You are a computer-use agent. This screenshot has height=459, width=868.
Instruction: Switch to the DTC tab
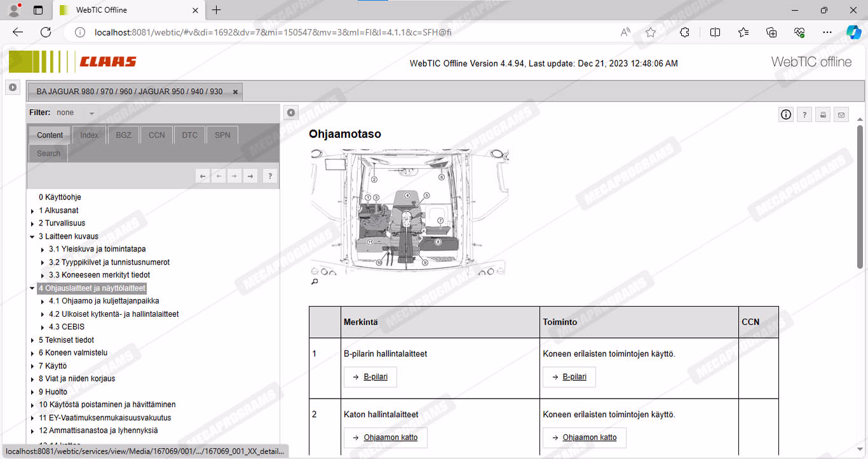[189, 135]
